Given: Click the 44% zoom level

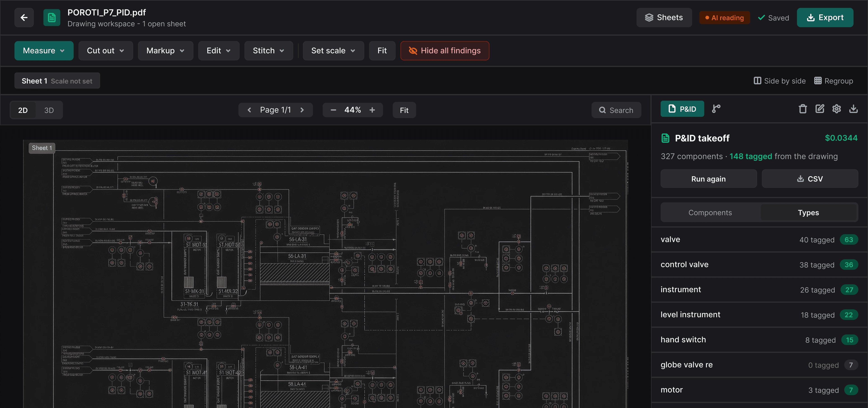Looking at the screenshot, I should tap(352, 110).
